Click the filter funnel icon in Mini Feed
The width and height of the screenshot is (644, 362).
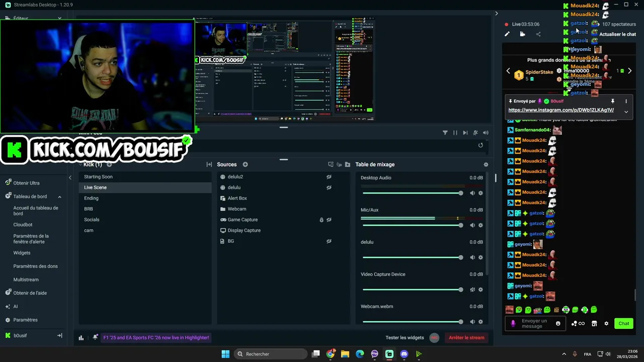445,133
